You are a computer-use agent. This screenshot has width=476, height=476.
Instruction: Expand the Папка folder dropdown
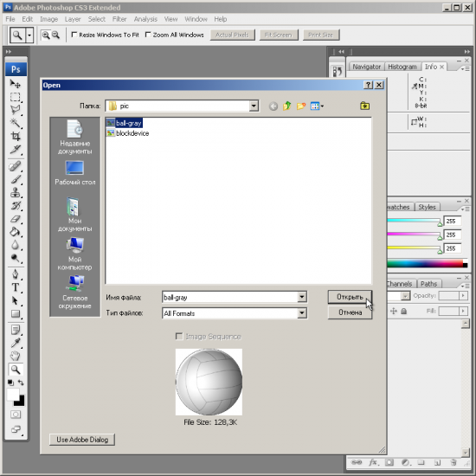pyautogui.click(x=254, y=106)
